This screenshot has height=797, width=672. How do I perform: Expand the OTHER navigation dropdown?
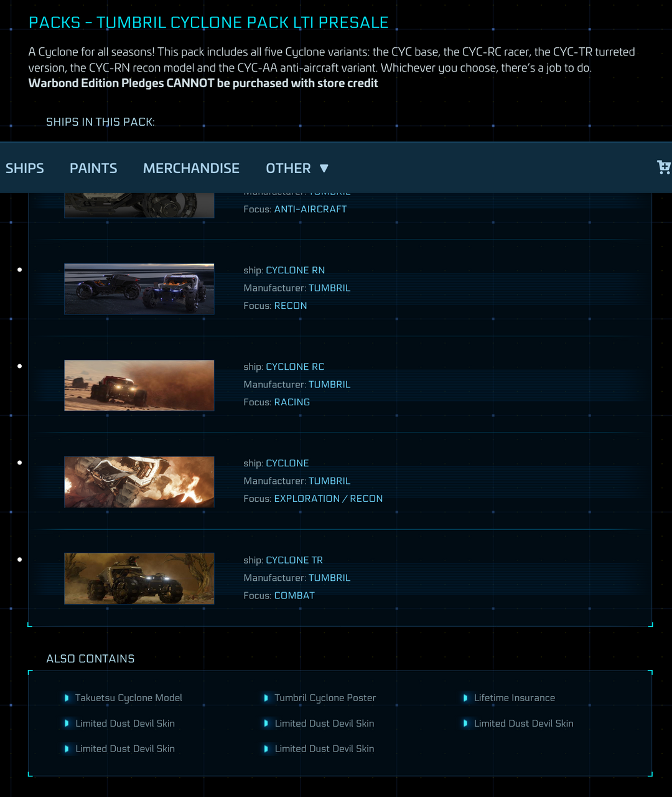(297, 167)
